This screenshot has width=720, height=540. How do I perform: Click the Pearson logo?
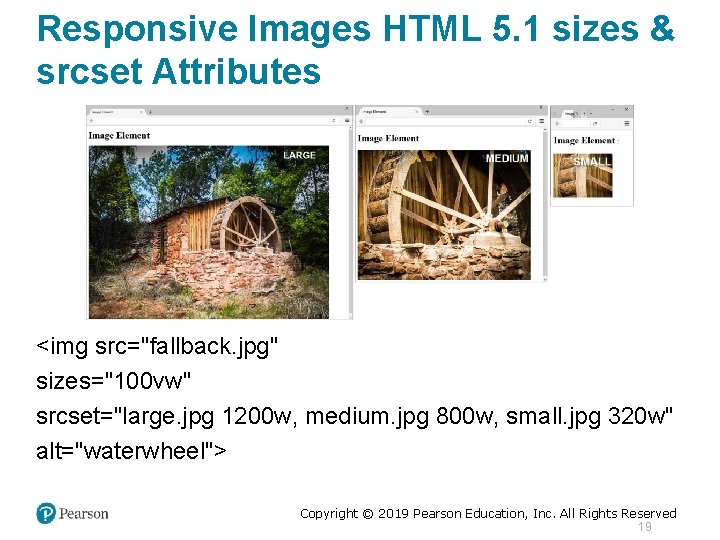[x=72, y=513]
